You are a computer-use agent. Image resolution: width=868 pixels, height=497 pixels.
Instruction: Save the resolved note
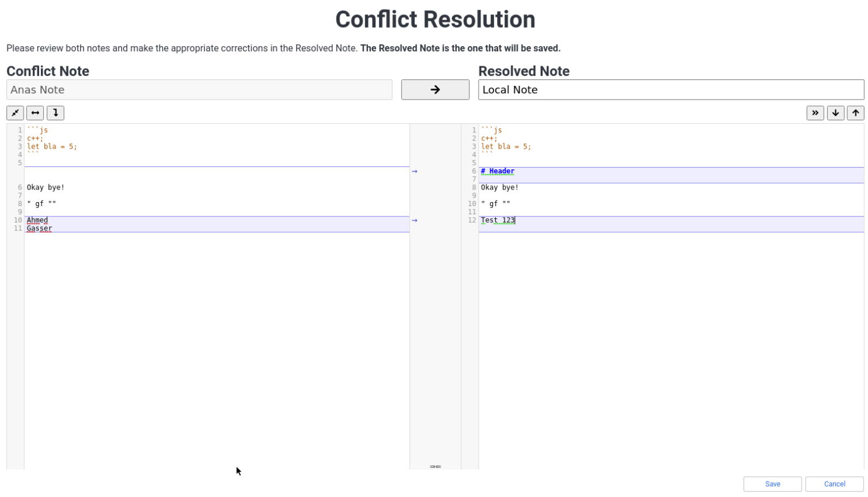click(772, 484)
